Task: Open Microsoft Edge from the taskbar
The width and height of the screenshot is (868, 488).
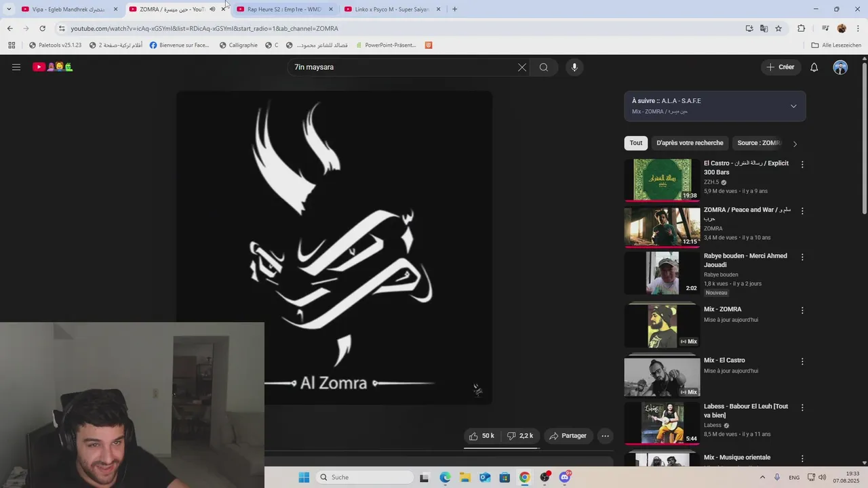Action: tap(445, 477)
